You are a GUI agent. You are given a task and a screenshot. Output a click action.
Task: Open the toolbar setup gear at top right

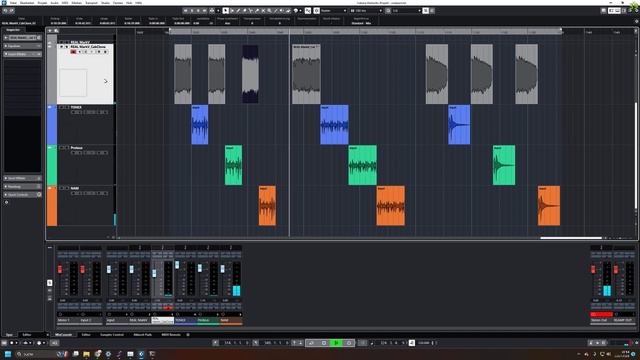pos(636,11)
